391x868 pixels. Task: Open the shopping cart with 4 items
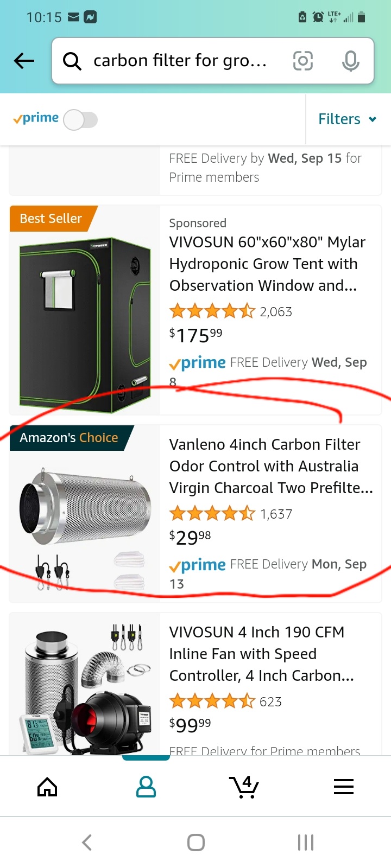[x=244, y=787]
